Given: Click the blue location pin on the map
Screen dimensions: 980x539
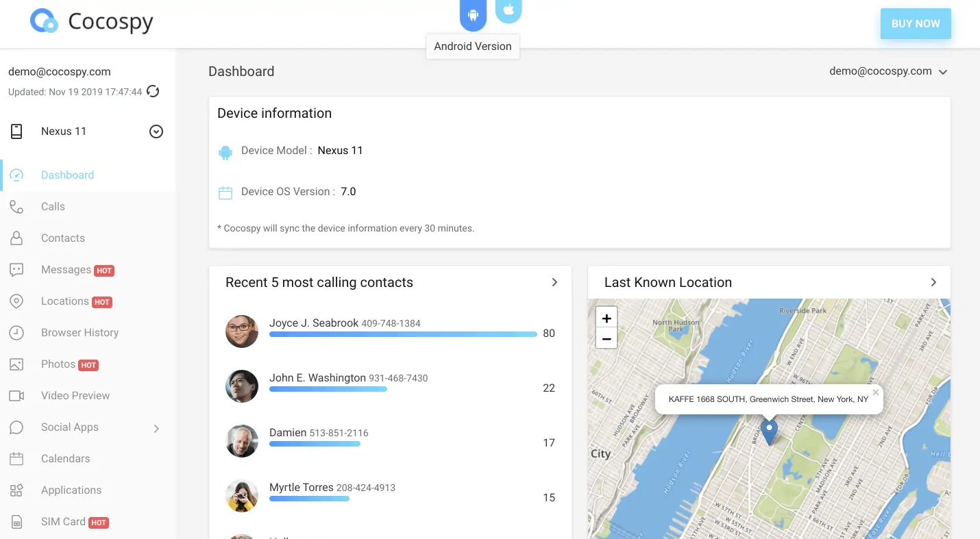Looking at the screenshot, I should tap(769, 432).
